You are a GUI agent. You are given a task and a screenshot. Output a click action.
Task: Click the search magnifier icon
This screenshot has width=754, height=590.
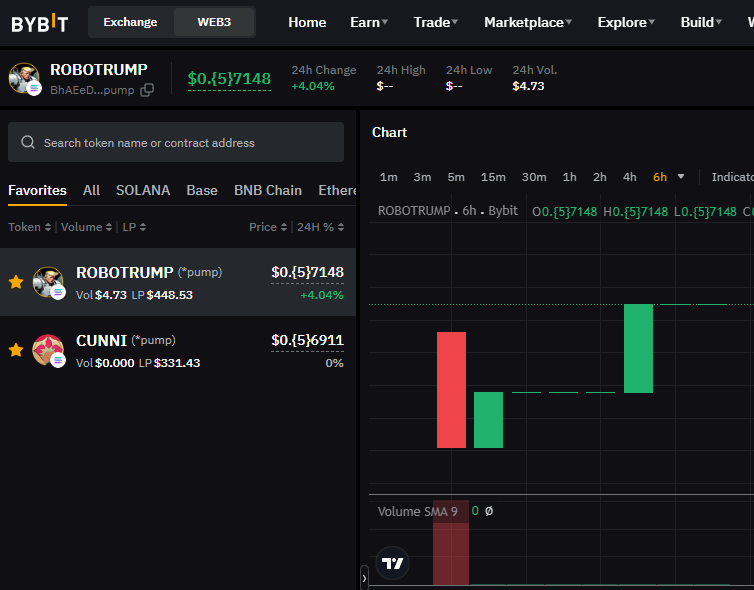pyautogui.click(x=28, y=142)
